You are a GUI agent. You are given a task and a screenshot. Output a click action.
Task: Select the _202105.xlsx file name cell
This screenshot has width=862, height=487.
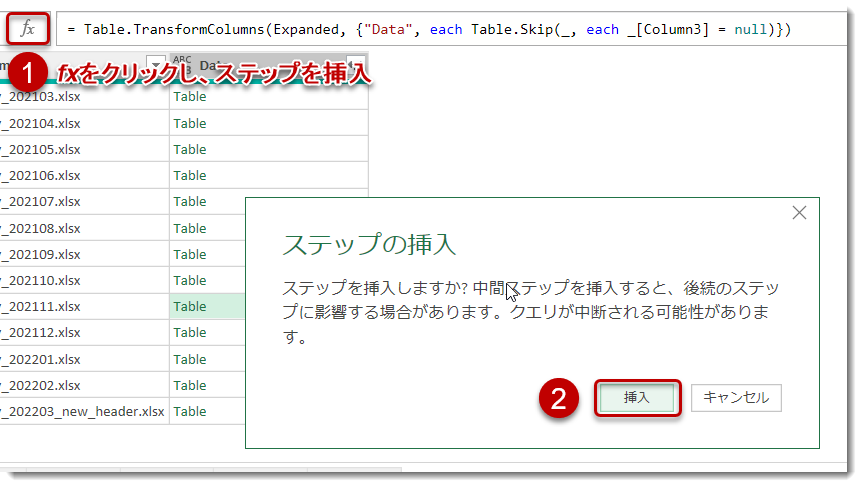[84, 149]
